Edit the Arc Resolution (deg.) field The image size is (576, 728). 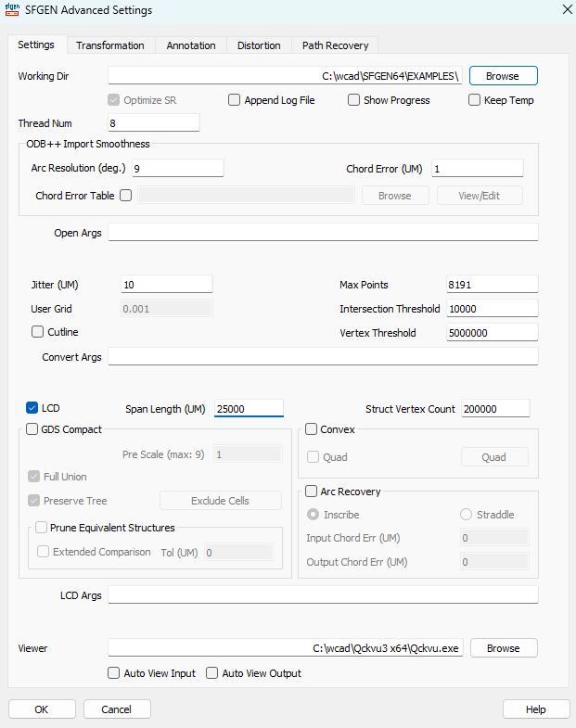click(178, 168)
